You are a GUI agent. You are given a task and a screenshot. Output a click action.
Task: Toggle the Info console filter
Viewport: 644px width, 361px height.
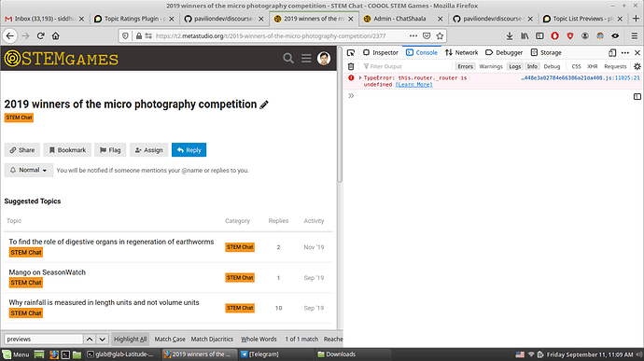click(532, 66)
